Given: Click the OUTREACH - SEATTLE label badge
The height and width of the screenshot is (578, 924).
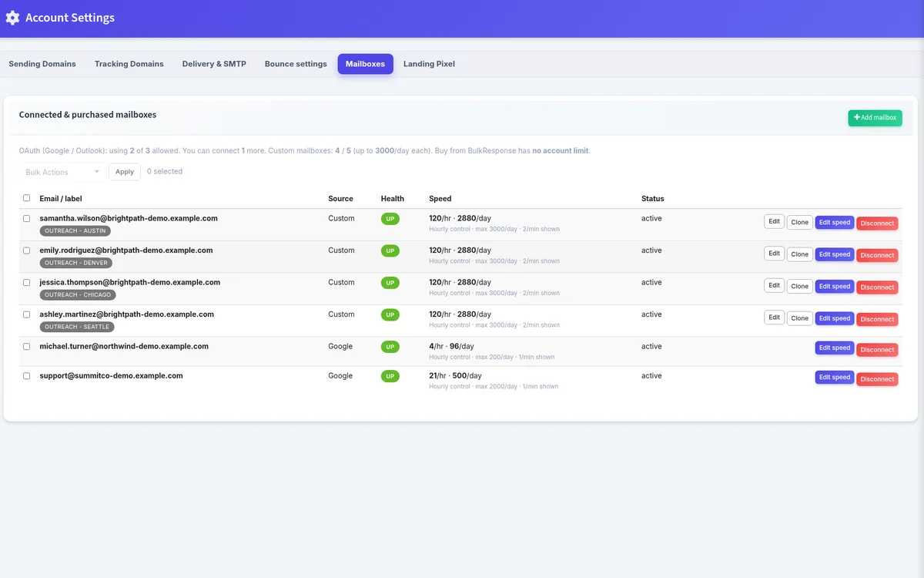Looking at the screenshot, I should pos(77,327).
